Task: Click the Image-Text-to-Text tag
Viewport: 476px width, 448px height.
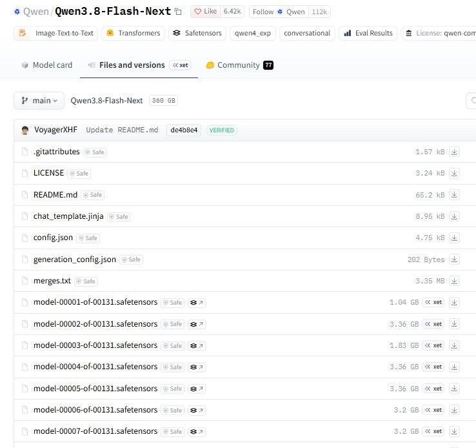Action: [x=56, y=33]
